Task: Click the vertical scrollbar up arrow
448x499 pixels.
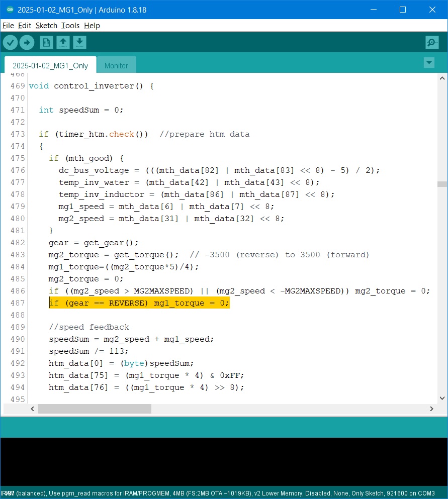Action: pos(441,79)
